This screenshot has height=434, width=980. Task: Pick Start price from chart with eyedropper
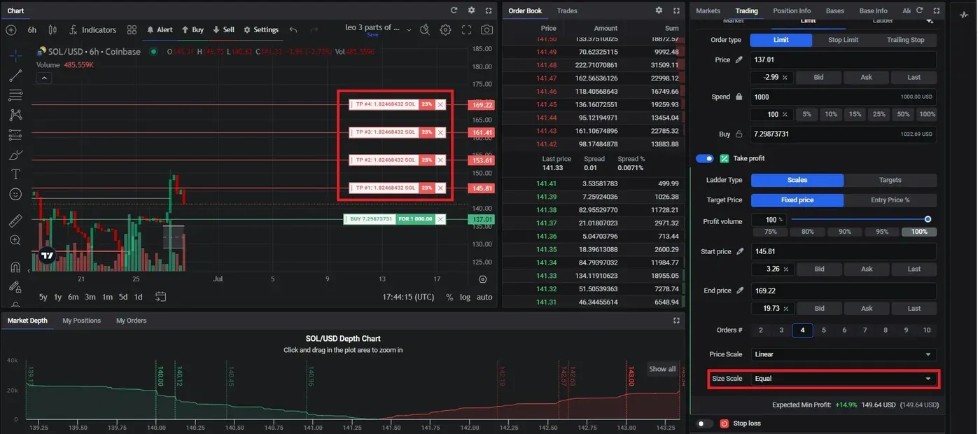pyautogui.click(x=740, y=251)
